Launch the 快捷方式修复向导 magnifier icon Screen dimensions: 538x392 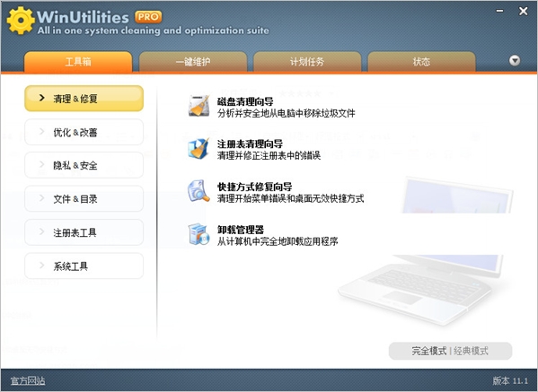click(199, 191)
